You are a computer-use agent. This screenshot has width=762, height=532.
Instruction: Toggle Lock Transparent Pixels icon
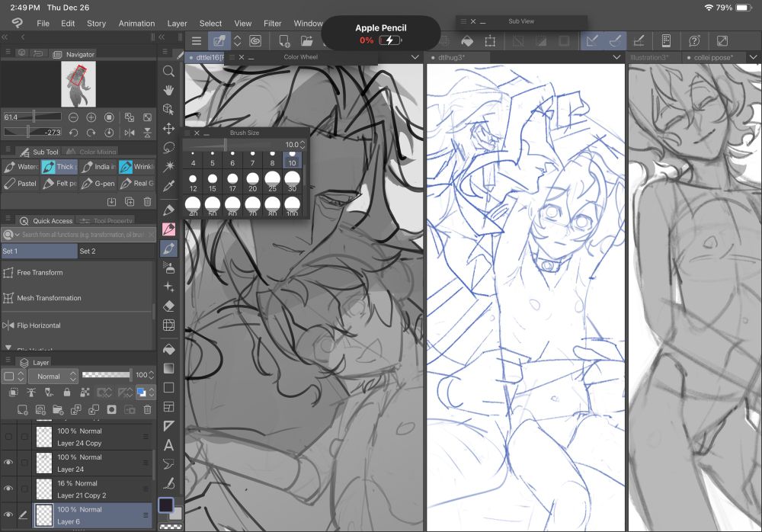click(85, 392)
